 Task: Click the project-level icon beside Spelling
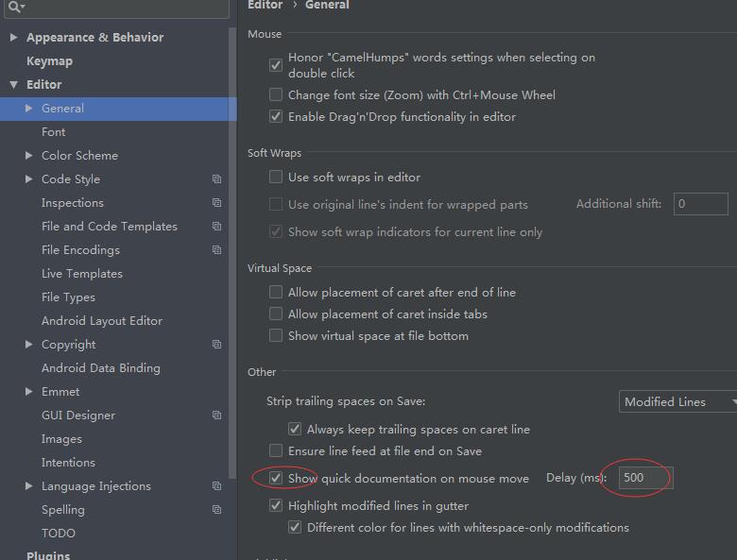pyautogui.click(x=216, y=510)
